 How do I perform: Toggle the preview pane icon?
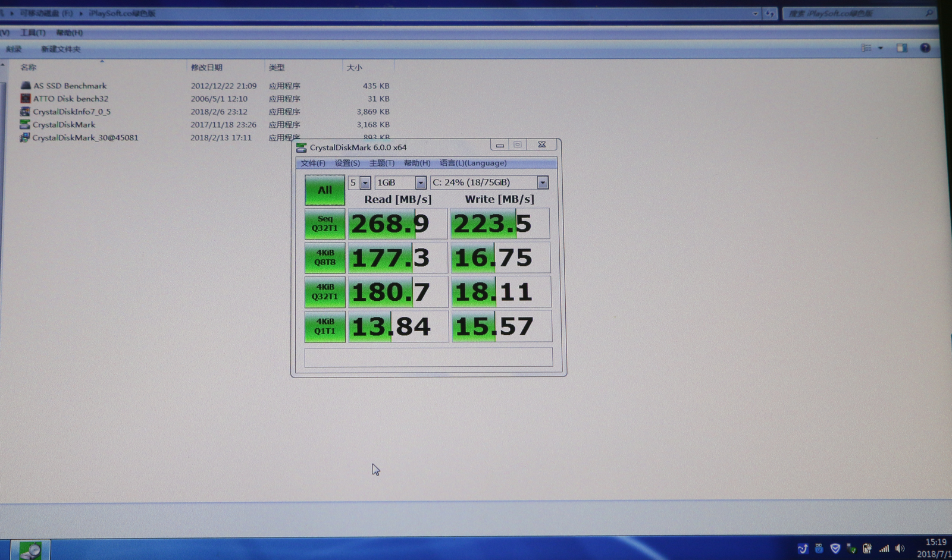pos(902,48)
